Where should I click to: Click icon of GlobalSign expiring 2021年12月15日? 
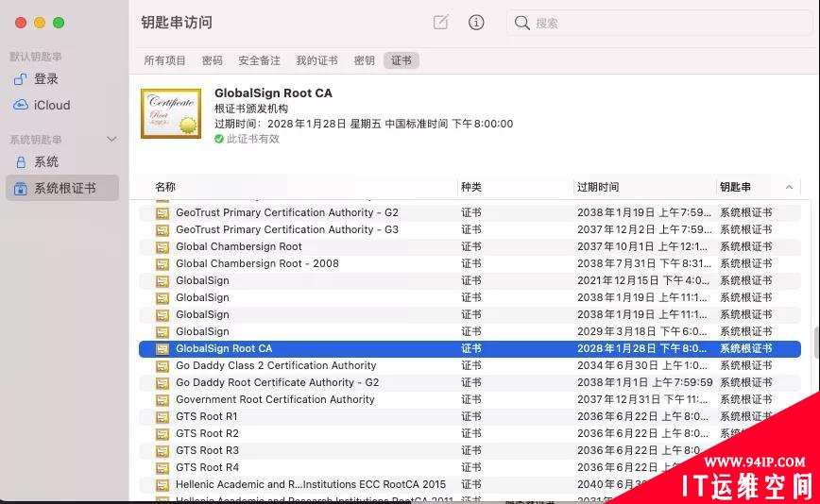tap(162, 281)
